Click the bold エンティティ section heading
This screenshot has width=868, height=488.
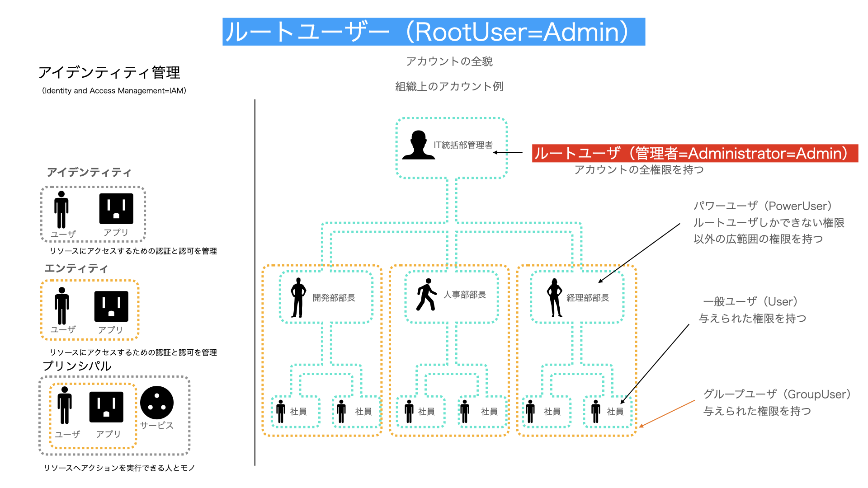pyautogui.click(x=76, y=268)
